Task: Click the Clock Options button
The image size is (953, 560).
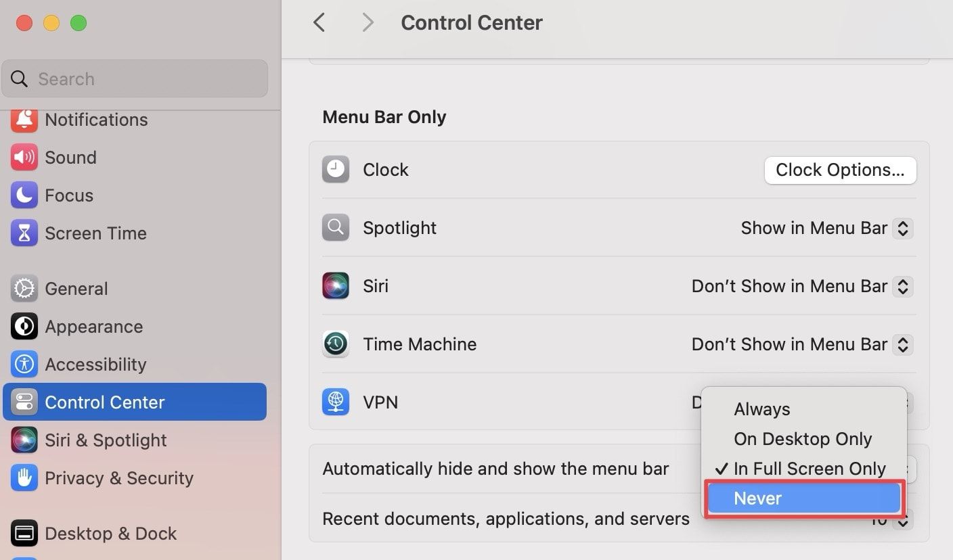Action: (840, 170)
